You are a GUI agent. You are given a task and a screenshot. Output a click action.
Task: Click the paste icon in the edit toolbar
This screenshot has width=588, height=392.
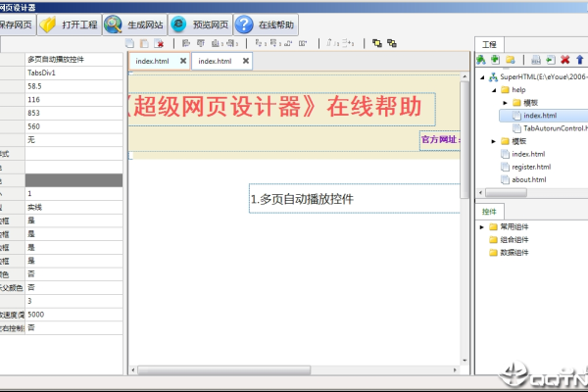tap(145, 43)
